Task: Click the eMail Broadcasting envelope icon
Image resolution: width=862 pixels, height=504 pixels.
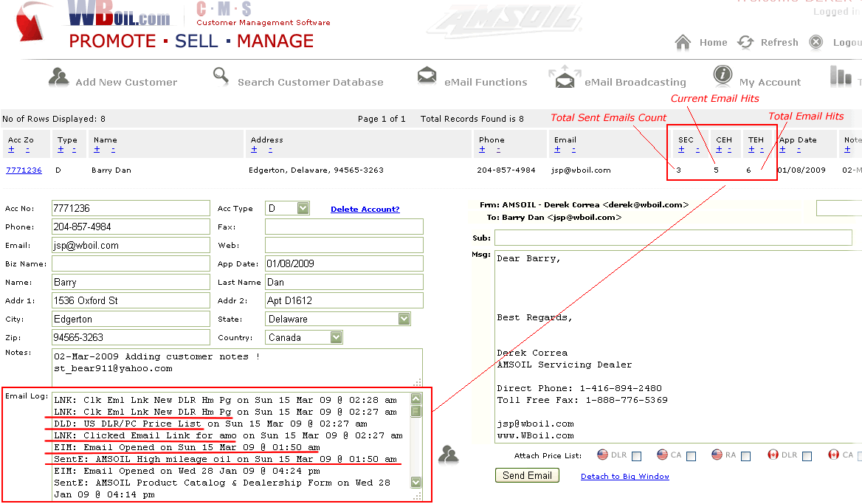Action: tap(565, 77)
